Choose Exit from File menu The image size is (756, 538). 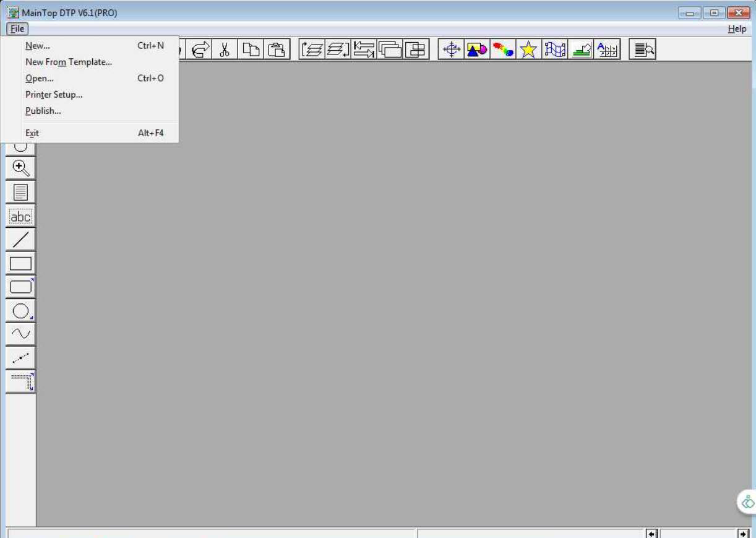coord(90,133)
